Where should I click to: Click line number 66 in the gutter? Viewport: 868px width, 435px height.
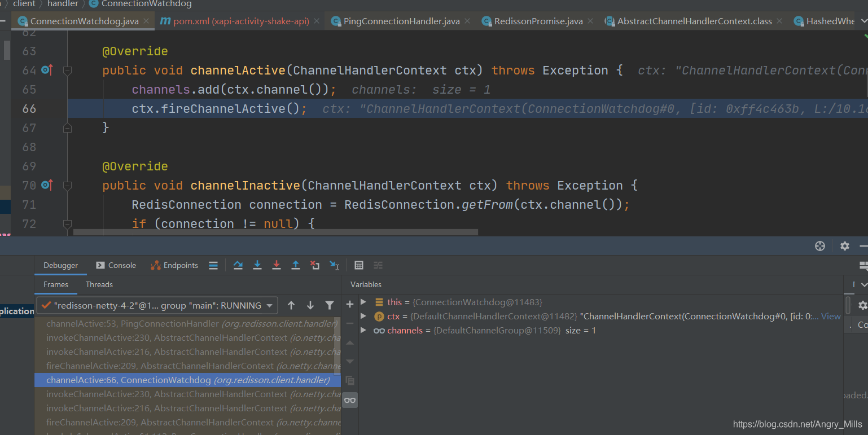29,108
